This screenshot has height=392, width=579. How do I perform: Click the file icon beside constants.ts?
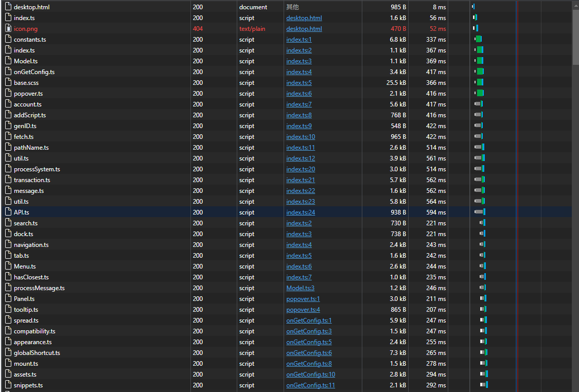[x=8, y=40]
